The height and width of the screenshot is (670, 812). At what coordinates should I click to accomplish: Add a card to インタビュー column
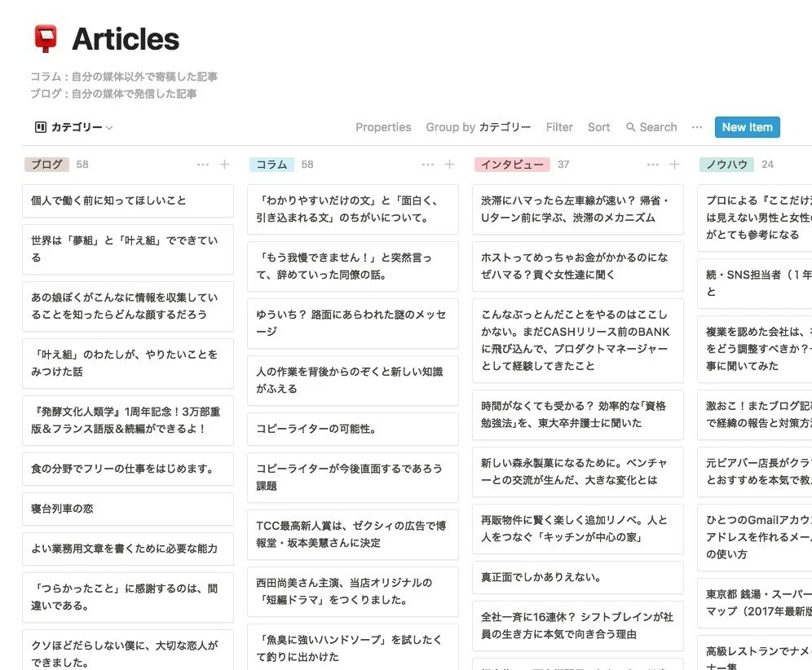click(674, 165)
